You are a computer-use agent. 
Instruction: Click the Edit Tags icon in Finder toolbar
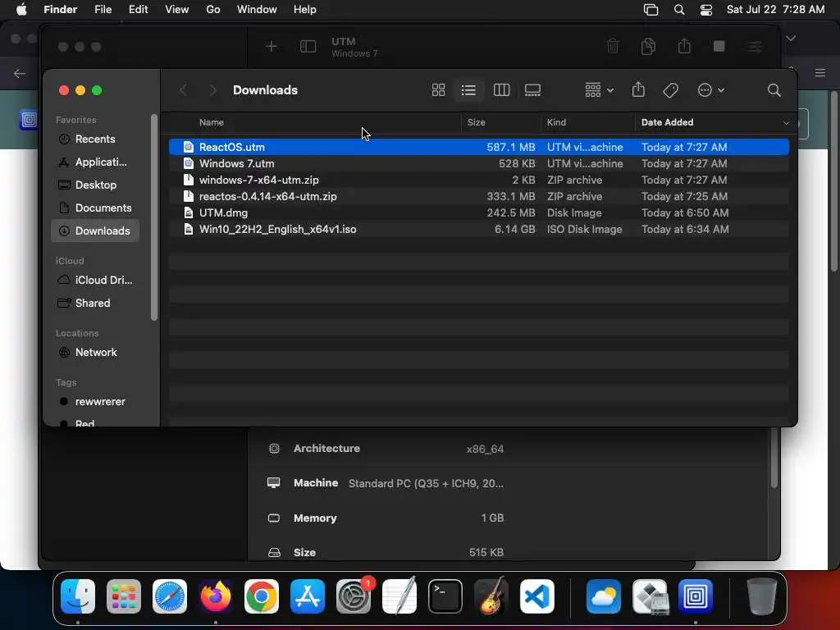click(x=670, y=90)
